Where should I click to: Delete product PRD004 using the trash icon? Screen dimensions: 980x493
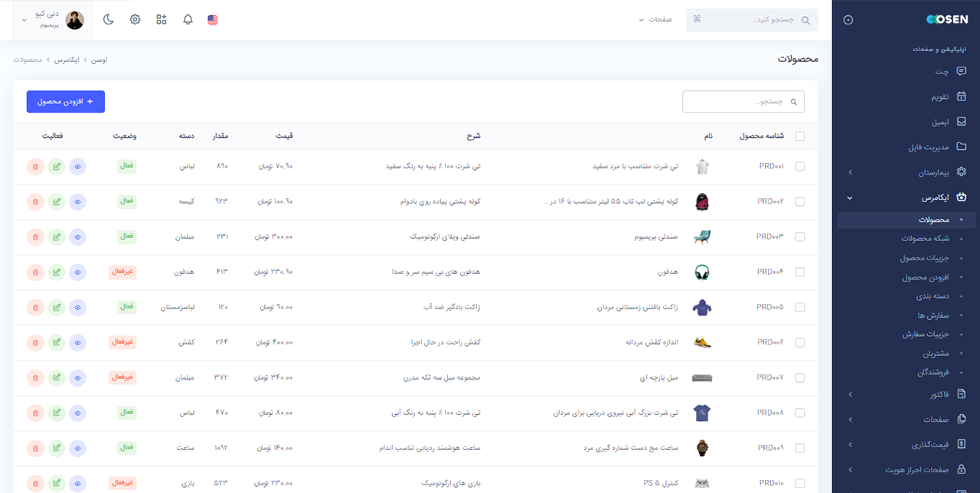[34, 272]
